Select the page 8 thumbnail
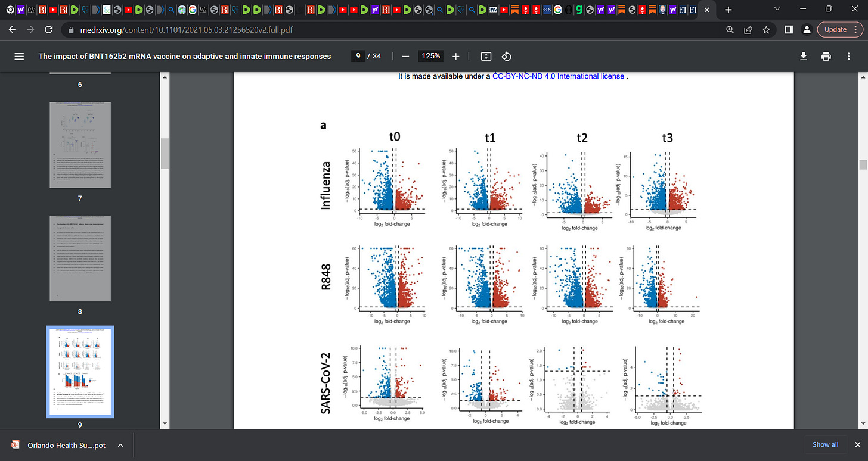 tap(80, 258)
